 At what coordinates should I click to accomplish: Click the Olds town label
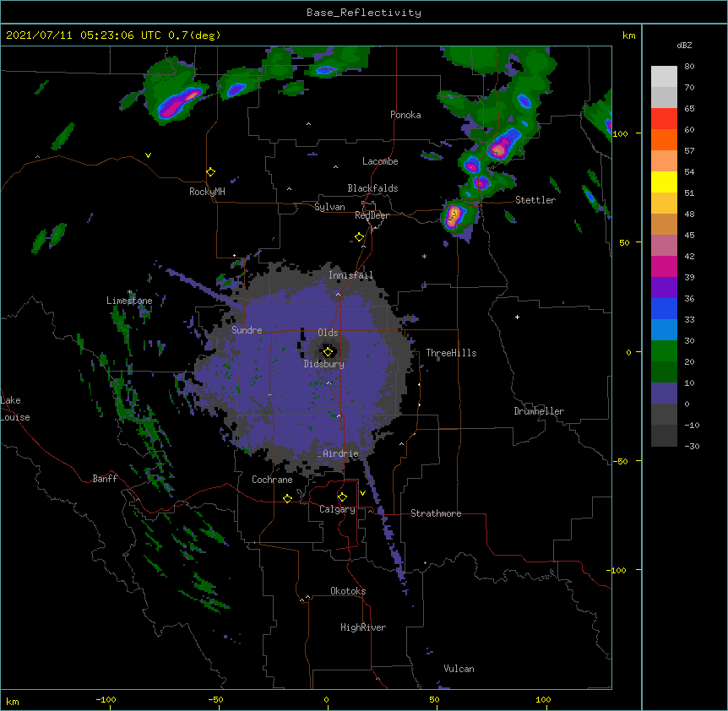328,333
